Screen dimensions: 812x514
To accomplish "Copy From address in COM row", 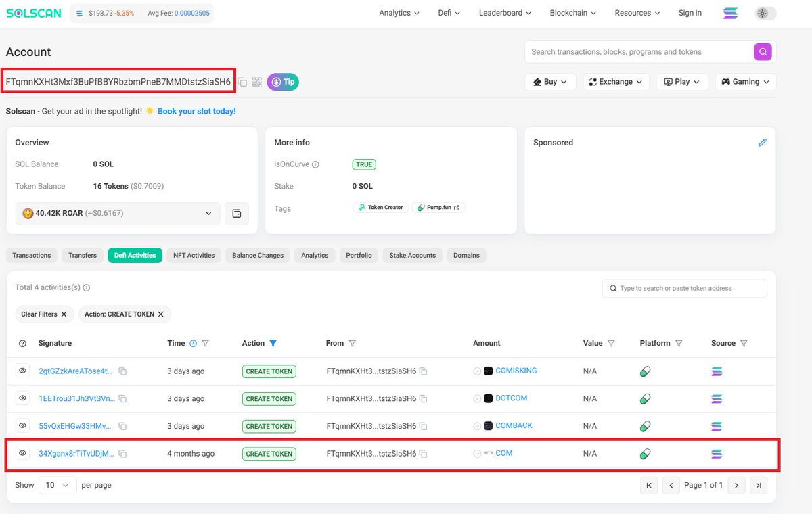I will tap(423, 454).
